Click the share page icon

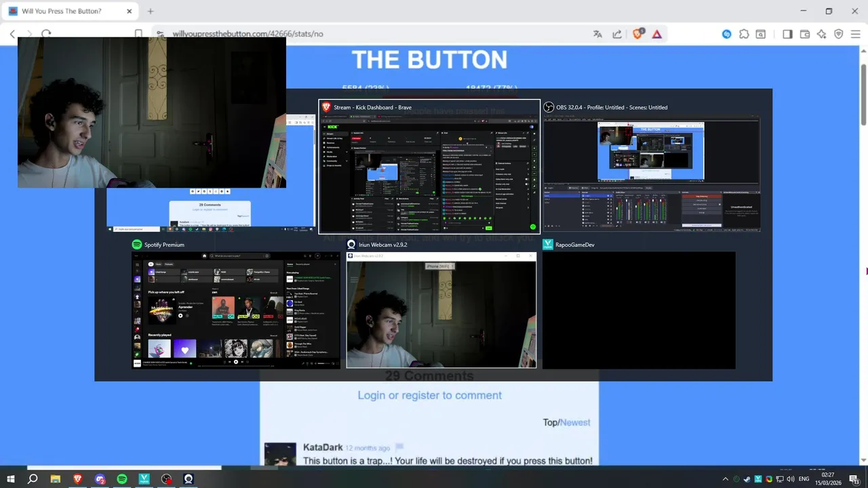[617, 34]
